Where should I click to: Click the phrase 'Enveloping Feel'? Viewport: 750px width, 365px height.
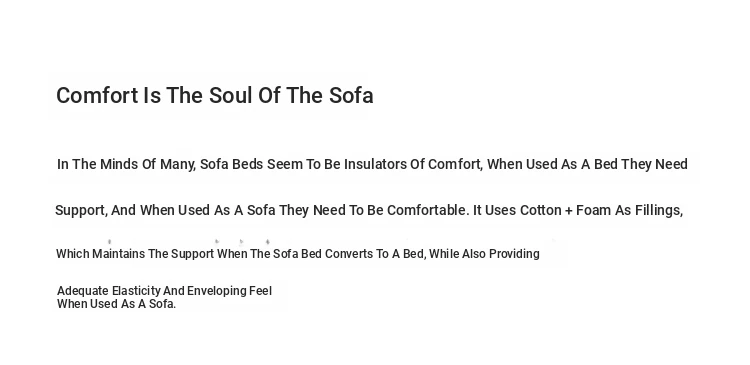229,291
